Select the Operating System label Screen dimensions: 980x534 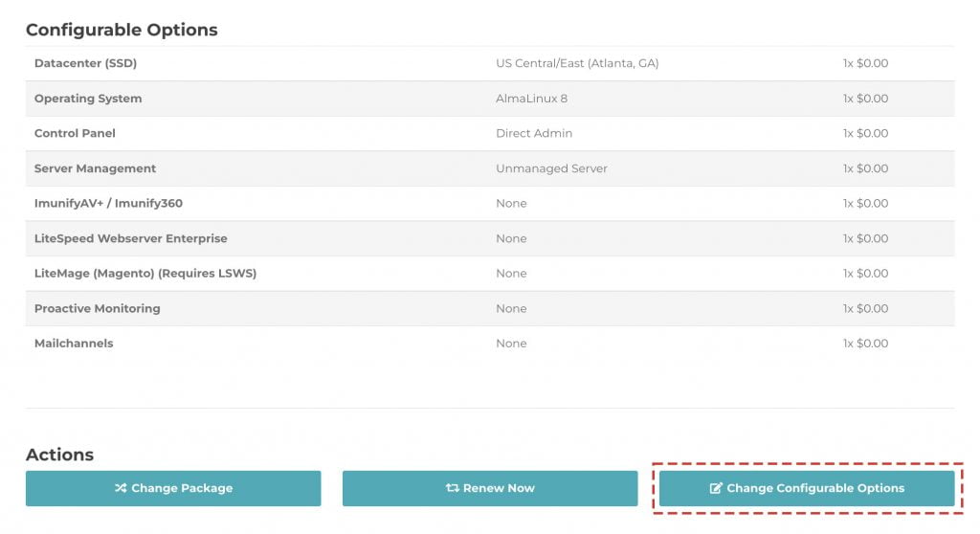(x=88, y=99)
